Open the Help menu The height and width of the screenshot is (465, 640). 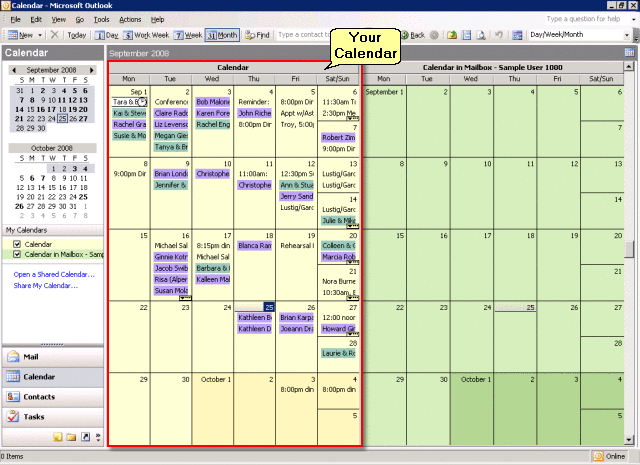157,19
